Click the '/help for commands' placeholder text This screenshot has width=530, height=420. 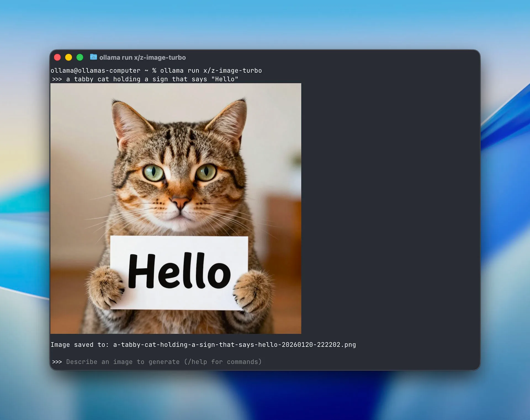222,362
